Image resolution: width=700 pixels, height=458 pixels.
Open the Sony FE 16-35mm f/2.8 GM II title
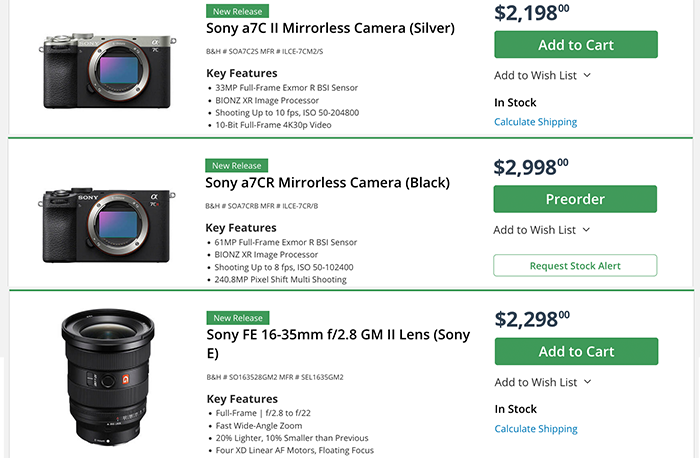pos(338,344)
